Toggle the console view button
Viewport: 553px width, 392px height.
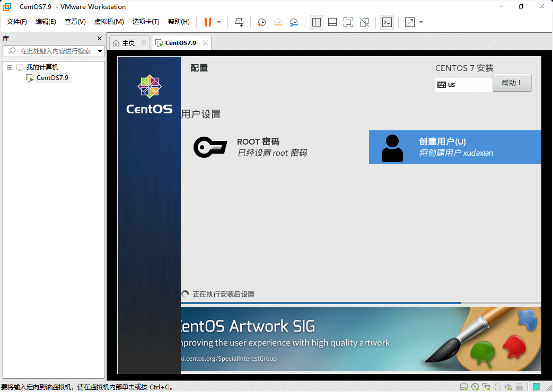[x=387, y=22]
